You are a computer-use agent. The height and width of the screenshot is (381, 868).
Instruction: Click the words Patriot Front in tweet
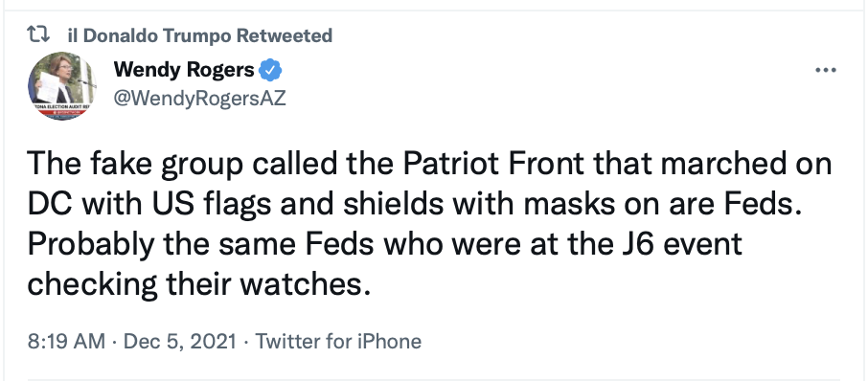[493, 166]
